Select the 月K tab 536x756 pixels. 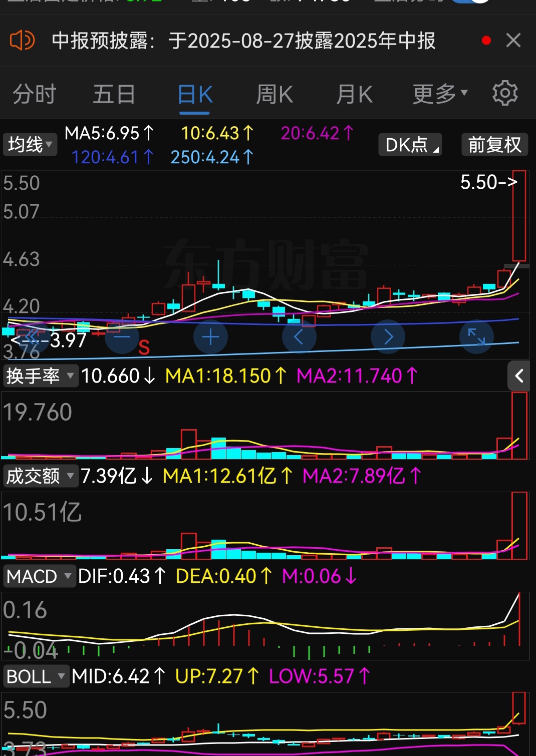tap(355, 94)
